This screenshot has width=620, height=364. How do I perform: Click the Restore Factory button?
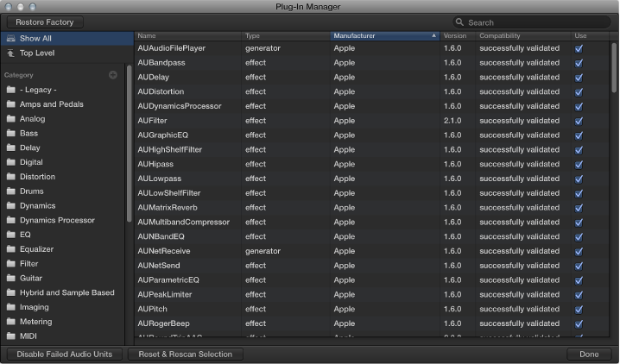[45, 22]
